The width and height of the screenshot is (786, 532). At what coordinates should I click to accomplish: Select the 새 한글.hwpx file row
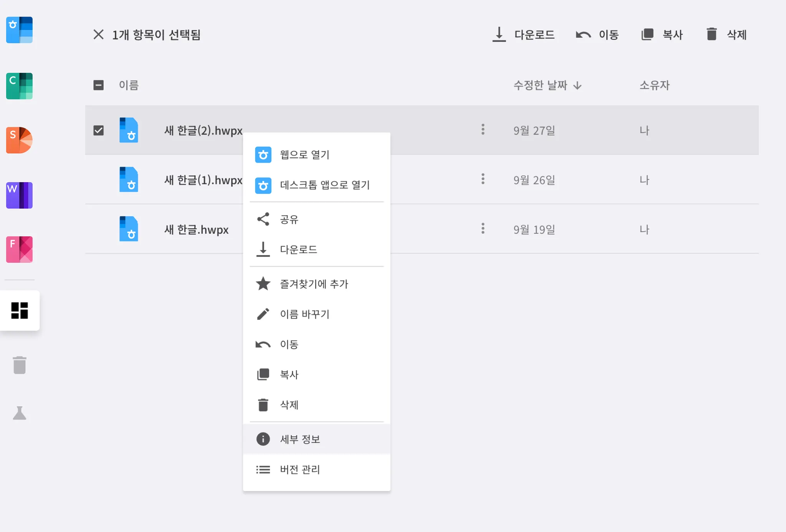tap(422, 229)
